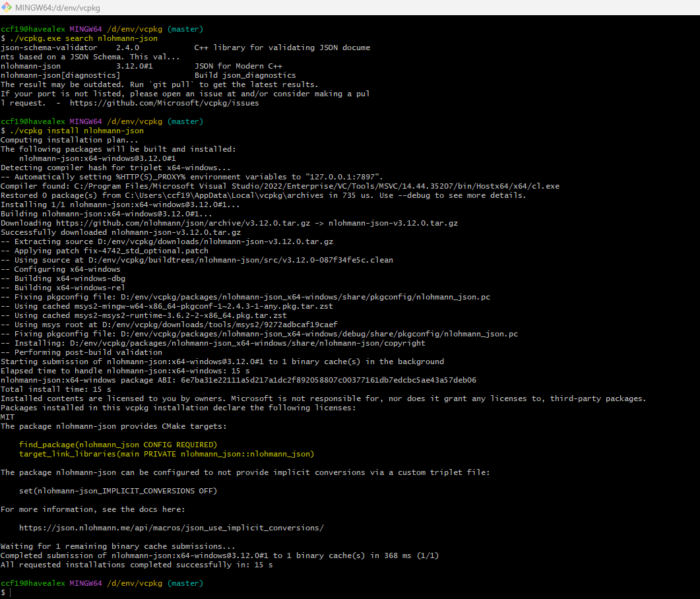Click the 'Installing: ... copyright' line
This screenshot has width=700, height=599.
coord(213,343)
